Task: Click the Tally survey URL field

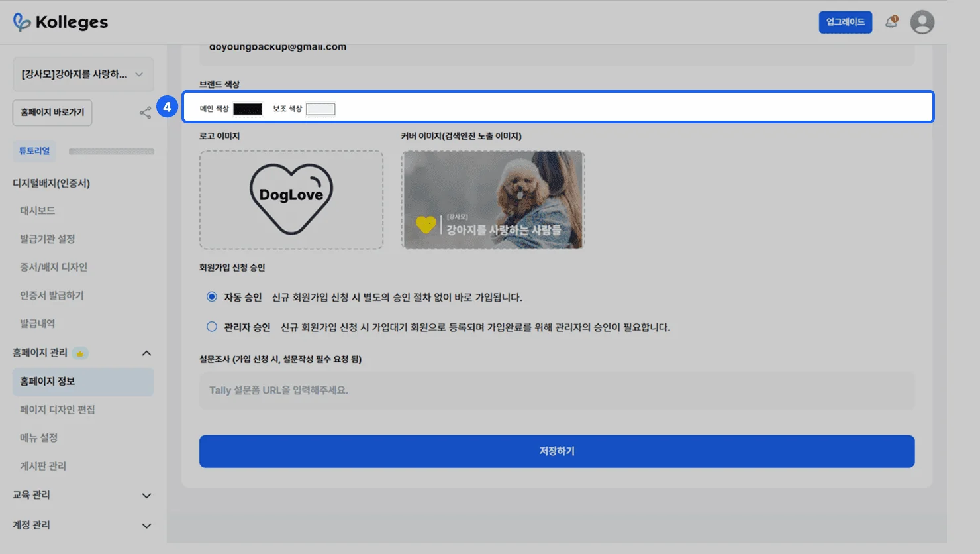Action: (556, 390)
